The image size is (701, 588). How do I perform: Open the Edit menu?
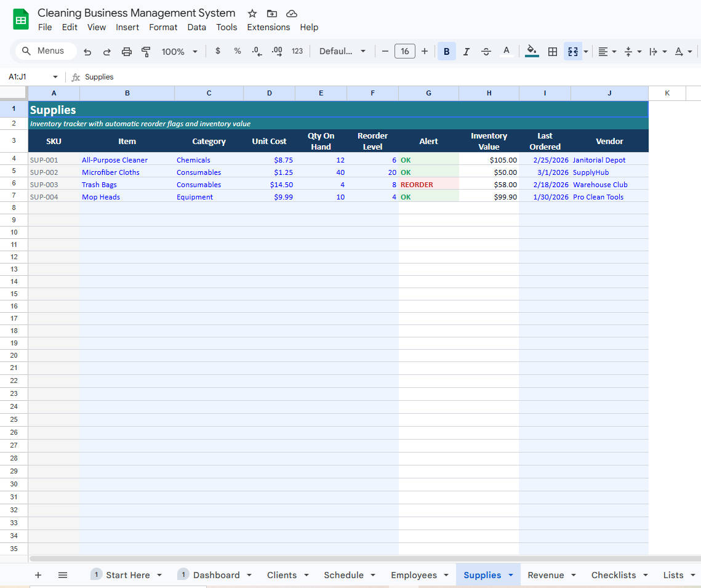point(70,27)
